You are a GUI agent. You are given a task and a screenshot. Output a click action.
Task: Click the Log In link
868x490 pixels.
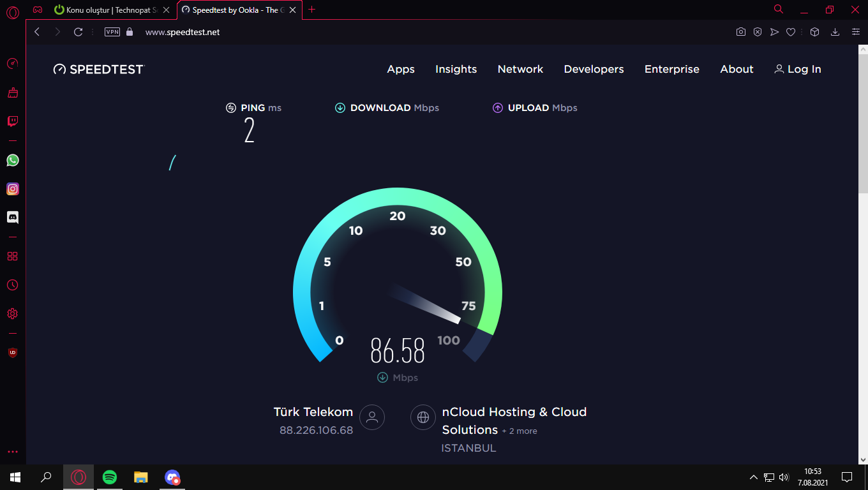point(798,70)
